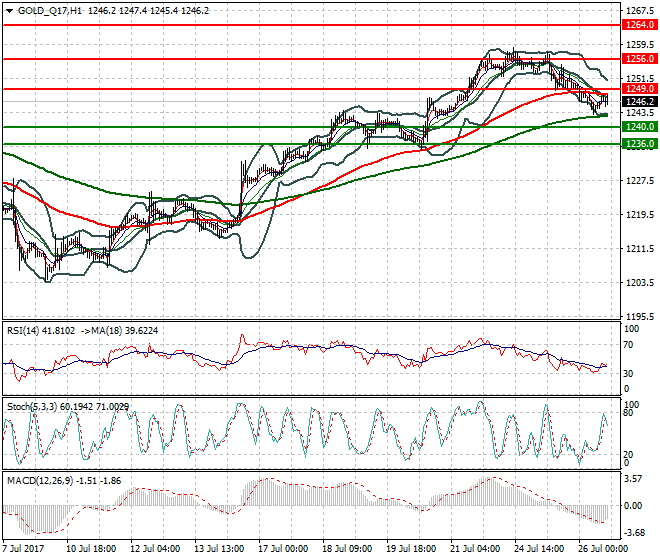Click the 1240.0 green support level label

(x=640, y=127)
